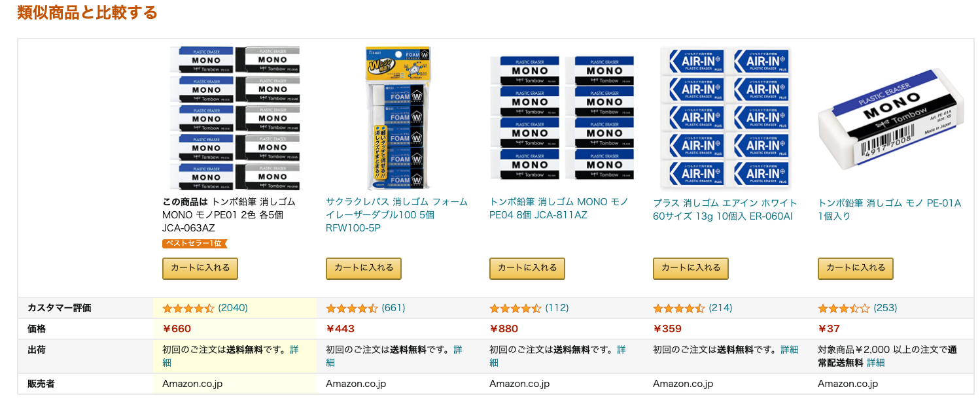Screen dimensions: 980x404
Task: Add the ¥660 MONO PE01 pack to cart
Action: (200, 268)
